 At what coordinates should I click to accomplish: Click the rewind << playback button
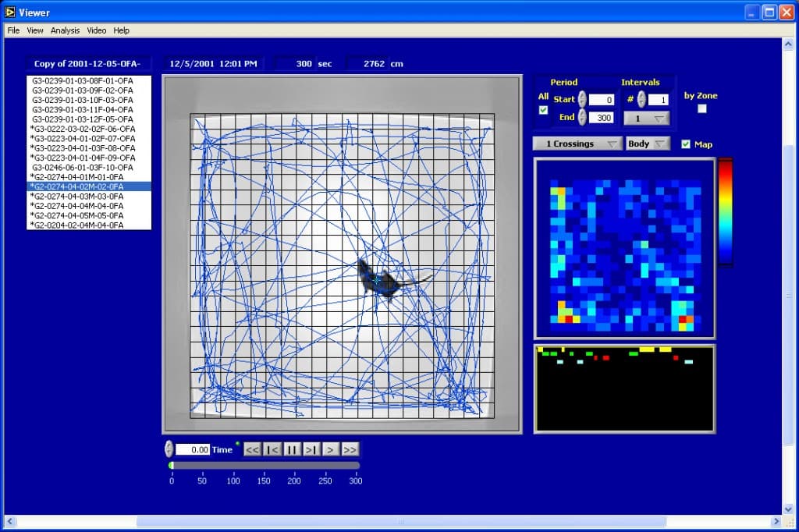coord(252,449)
